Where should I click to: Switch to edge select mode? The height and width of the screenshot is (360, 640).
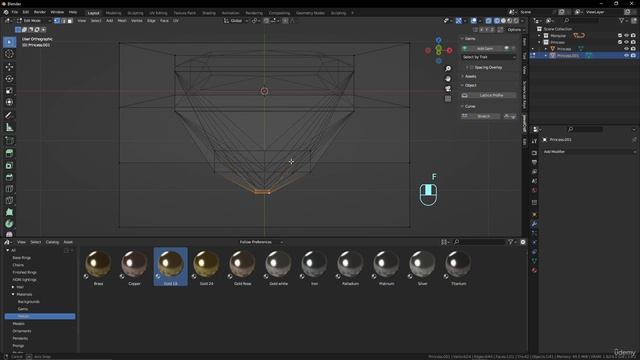pyautogui.click(x=64, y=20)
